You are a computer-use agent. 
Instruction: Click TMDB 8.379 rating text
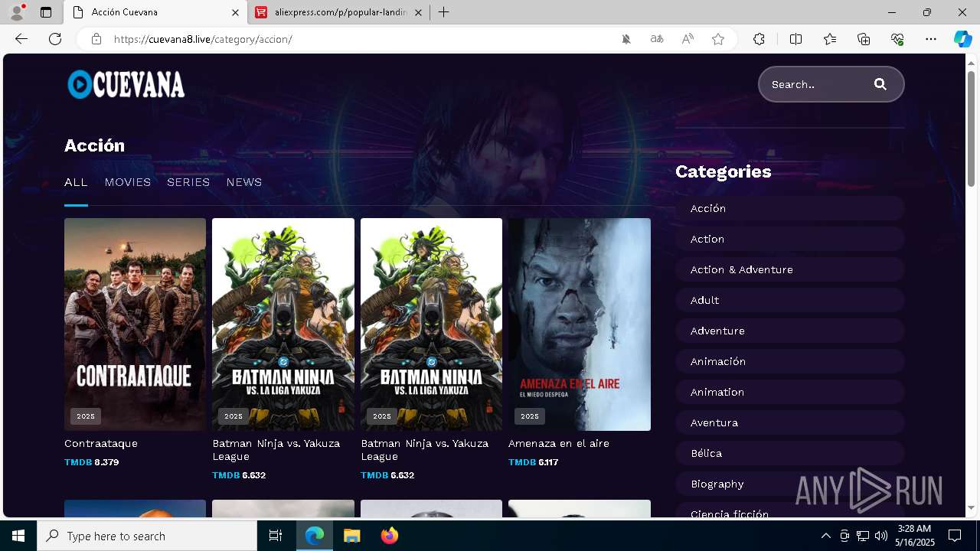pyautogui.click(x=92, y=462)
